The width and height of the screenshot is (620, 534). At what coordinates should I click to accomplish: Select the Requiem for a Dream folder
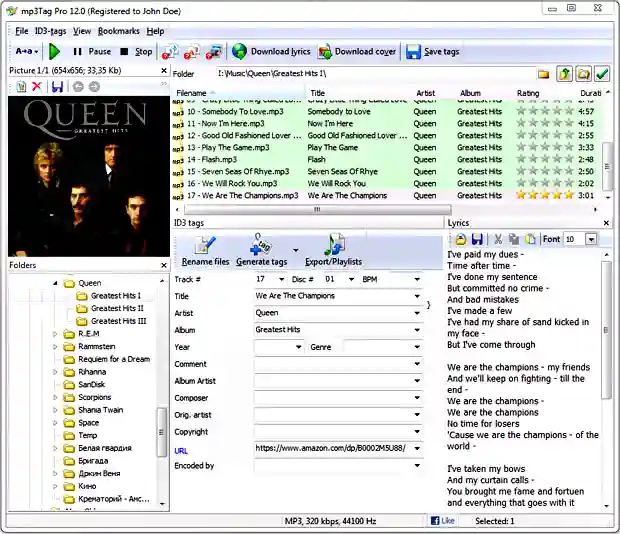[114, 359]
